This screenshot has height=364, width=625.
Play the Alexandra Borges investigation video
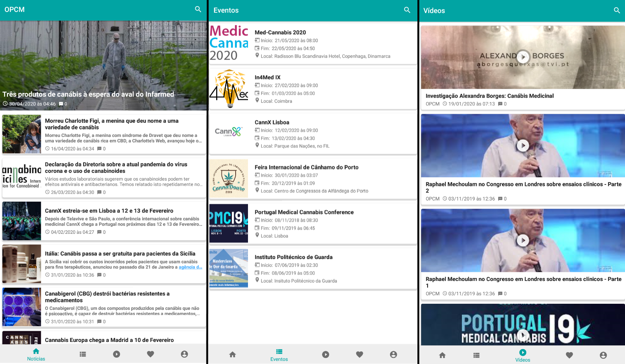coord(523,57)
